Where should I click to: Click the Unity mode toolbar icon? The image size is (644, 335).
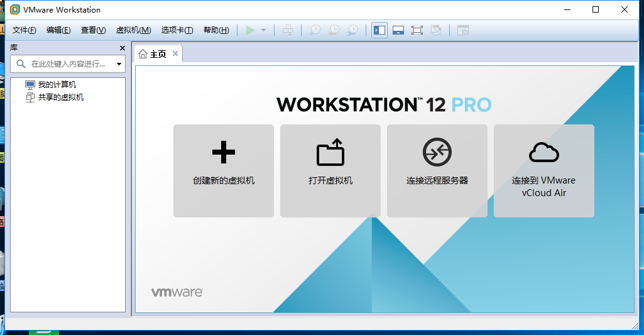pos(436,30)
